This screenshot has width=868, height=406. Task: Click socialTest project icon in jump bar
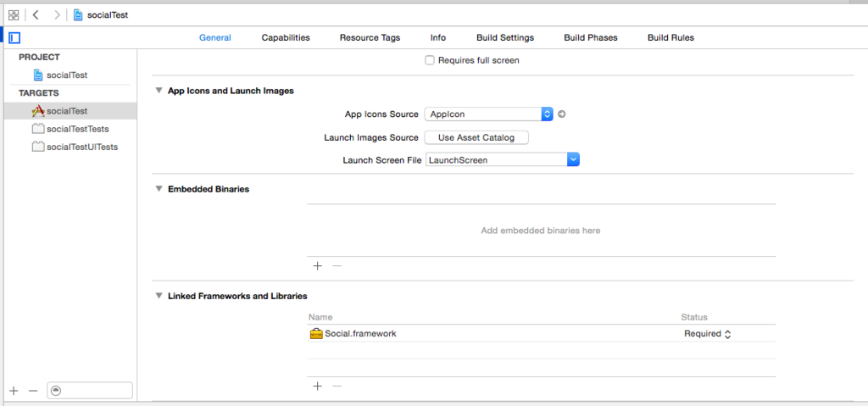pos(79,15)
